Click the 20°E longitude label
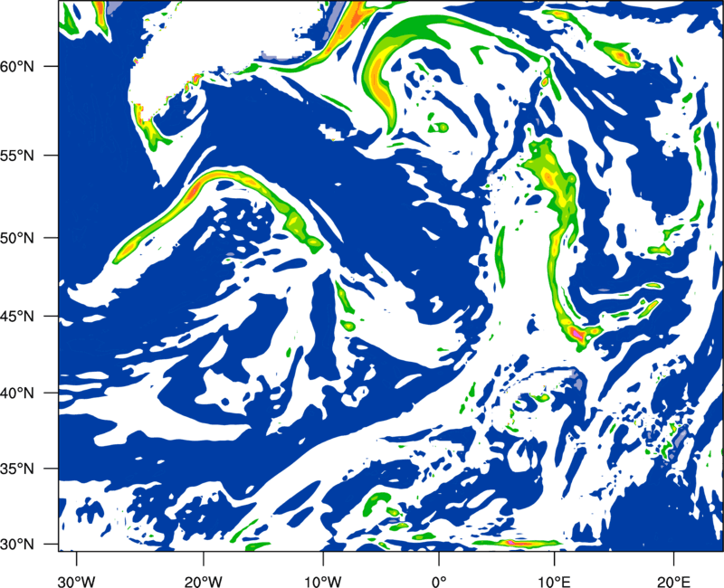This screenshot has height=588, width=724. pos(673,581)
